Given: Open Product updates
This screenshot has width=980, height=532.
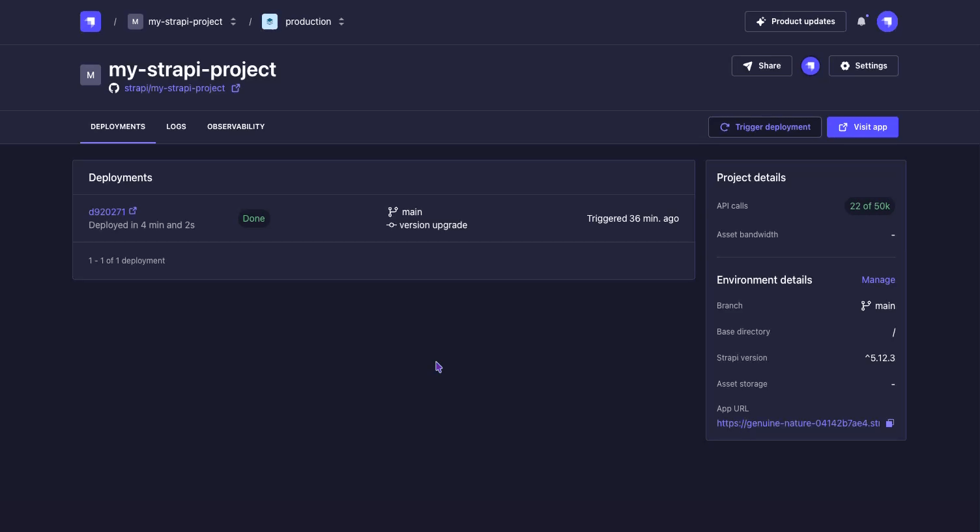Looking at the screenshot, I should (x=796, y=22).
